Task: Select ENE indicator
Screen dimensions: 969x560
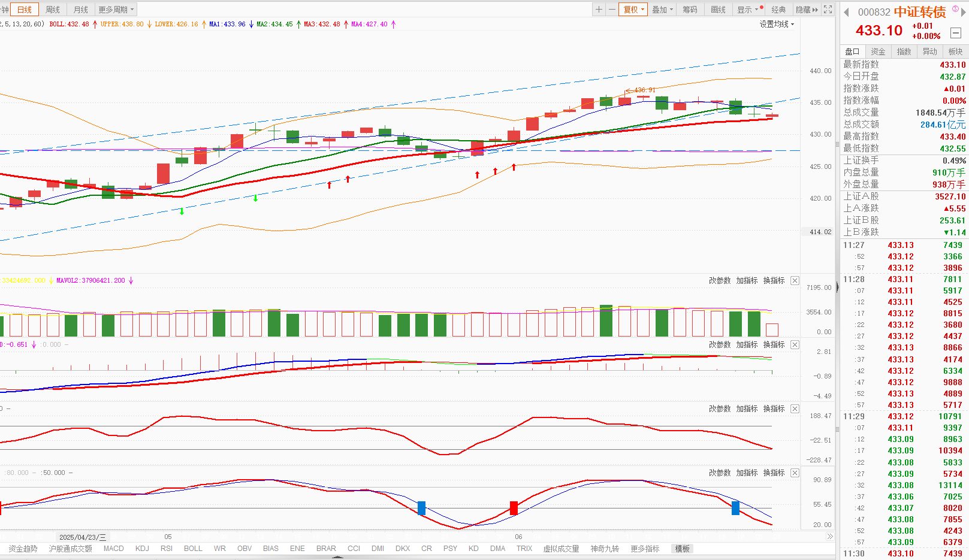Action: pyautogui.click(x=297, y=549)
